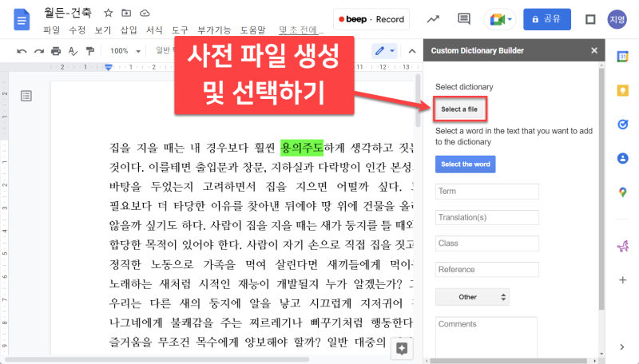Open the activity dashboard trend icon
This screenshot has height=364, width=639.
(x=433, y=19)
